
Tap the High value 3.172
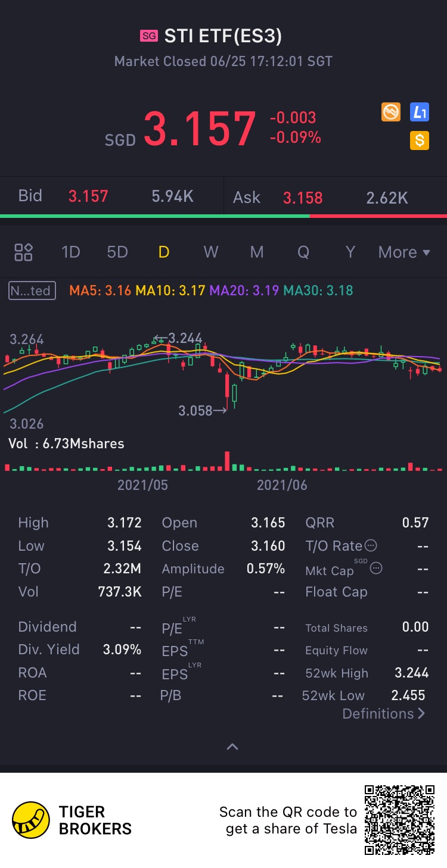(x=125, y=523)
